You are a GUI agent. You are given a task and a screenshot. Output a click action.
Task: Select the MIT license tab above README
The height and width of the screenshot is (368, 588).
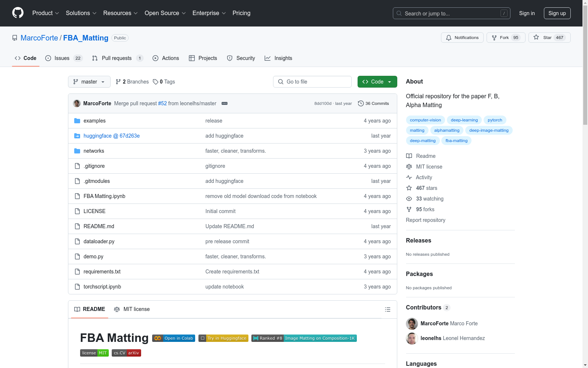(132, 309)
